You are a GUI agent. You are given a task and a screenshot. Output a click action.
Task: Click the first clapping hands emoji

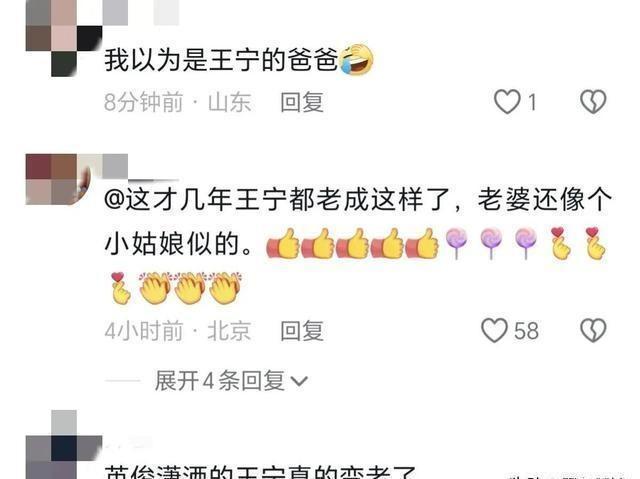pyautogui.click(x=155, y=287)
